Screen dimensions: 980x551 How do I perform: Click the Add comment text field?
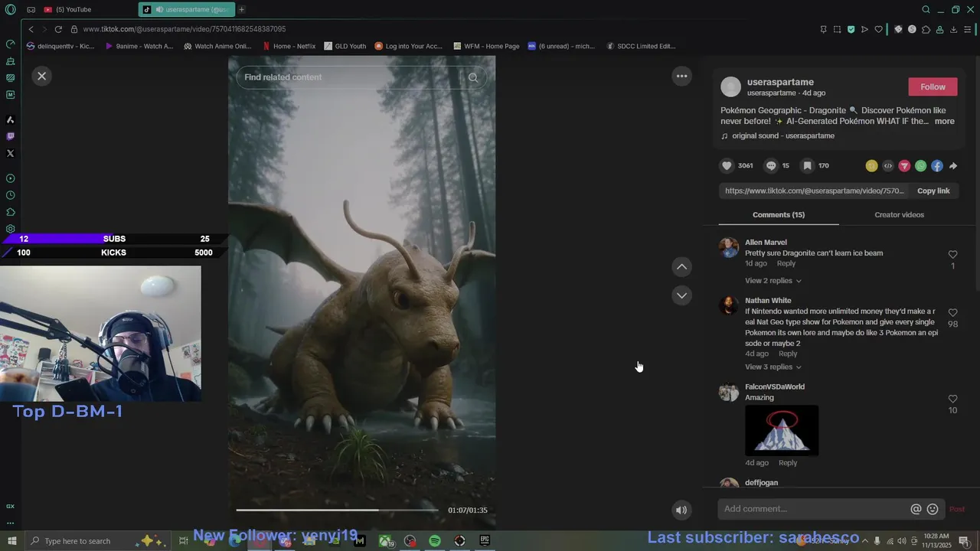coord(813,509)
